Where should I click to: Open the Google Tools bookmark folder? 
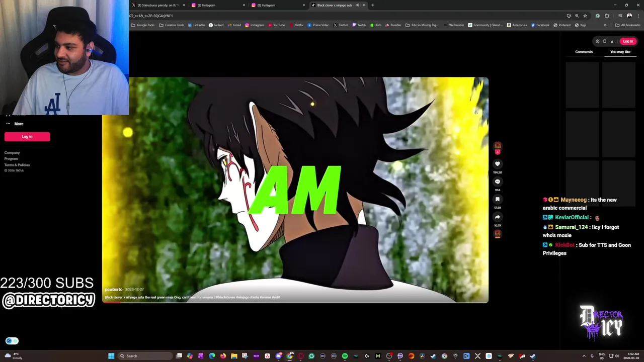(143, 25)
